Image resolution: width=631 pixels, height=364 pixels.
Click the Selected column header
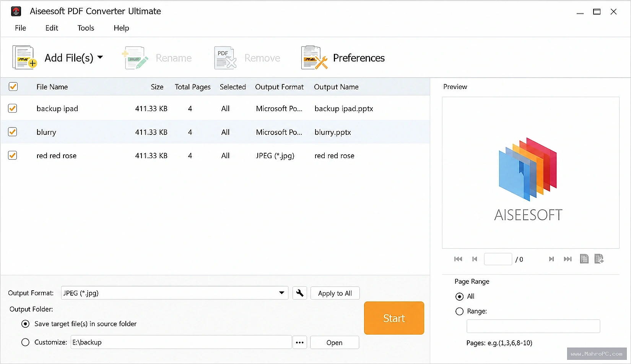pyautogui.click(x=233, y=87)
